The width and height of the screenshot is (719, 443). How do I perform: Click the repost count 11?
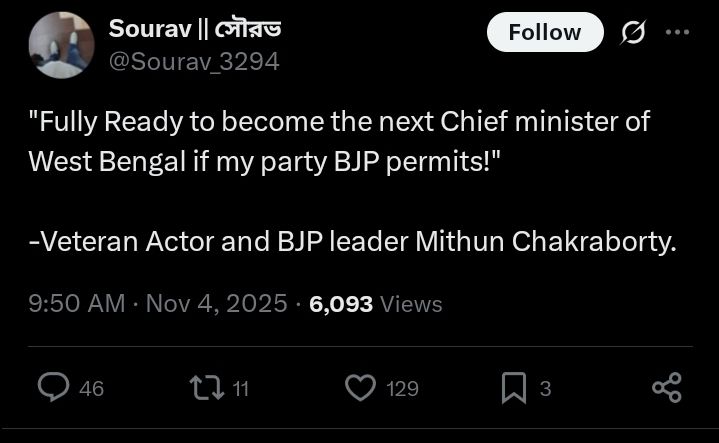point(240,388)
